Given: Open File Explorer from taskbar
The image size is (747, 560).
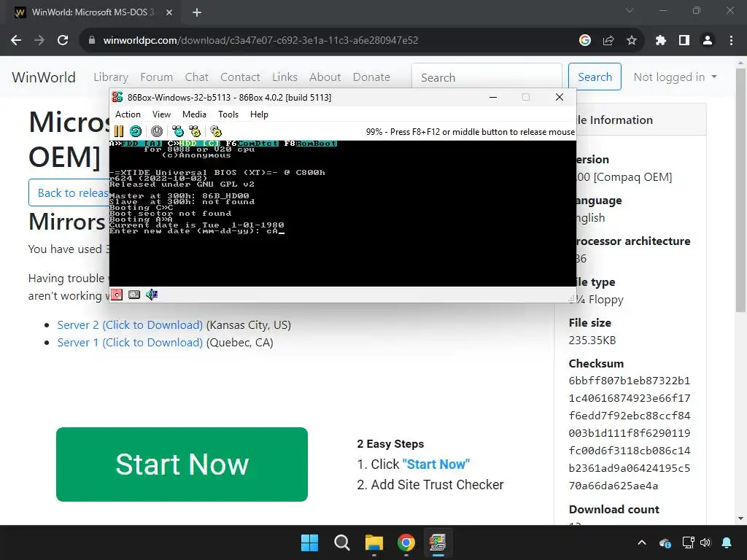Looking at the screenshot, I should pyautogui.click(x=374, y=542).
